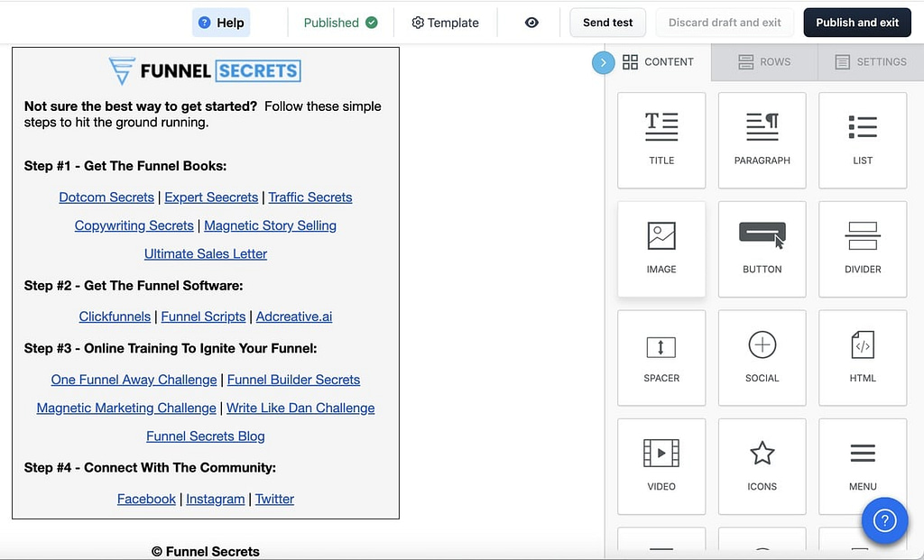924x560 pixels.
Task: Select the Funnel Secrets logo image
Action: tap(205, 70)
